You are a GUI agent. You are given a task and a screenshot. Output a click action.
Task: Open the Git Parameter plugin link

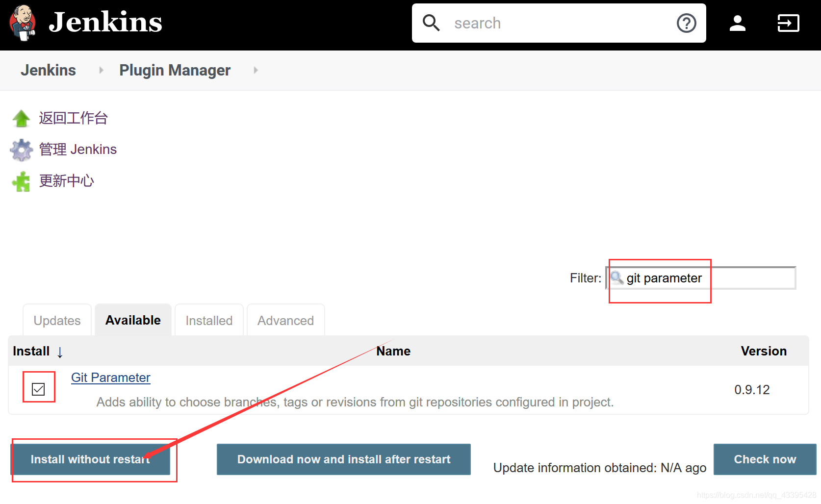pyautogui.click(x=111, y=378)
